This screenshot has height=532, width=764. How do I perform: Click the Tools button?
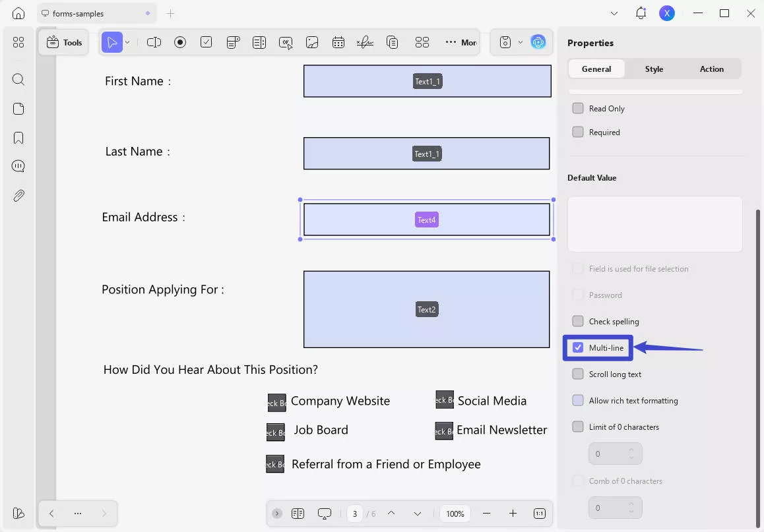point(63,42)
